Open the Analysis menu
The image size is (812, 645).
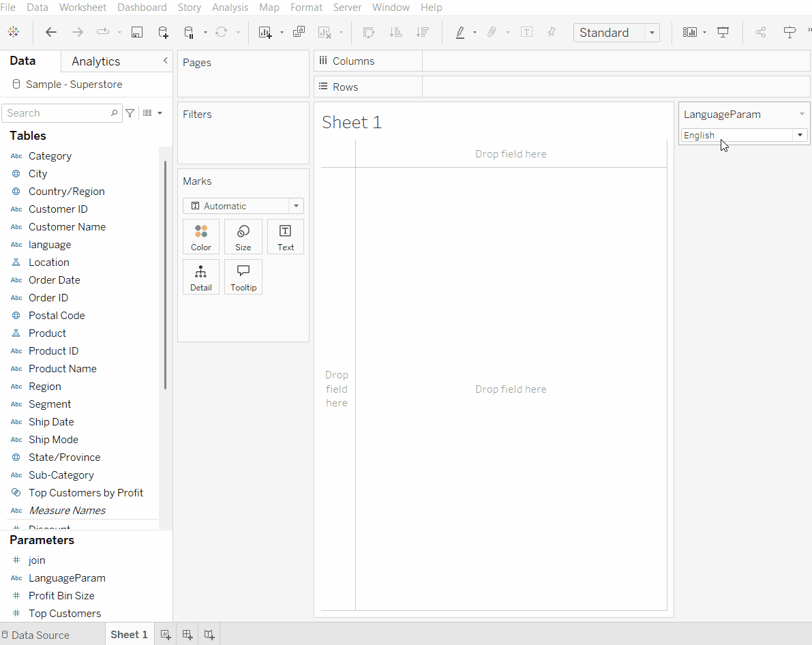(230, 7)
